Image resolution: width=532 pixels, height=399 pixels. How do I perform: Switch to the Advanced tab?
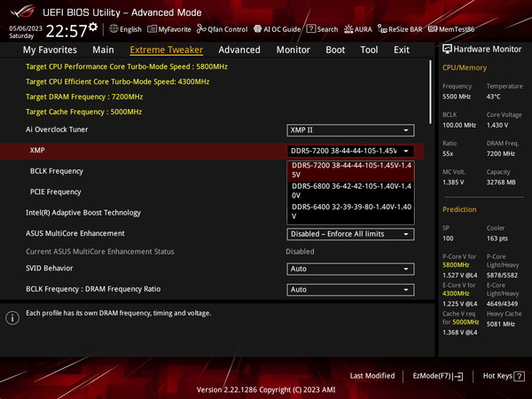[239, 50]
